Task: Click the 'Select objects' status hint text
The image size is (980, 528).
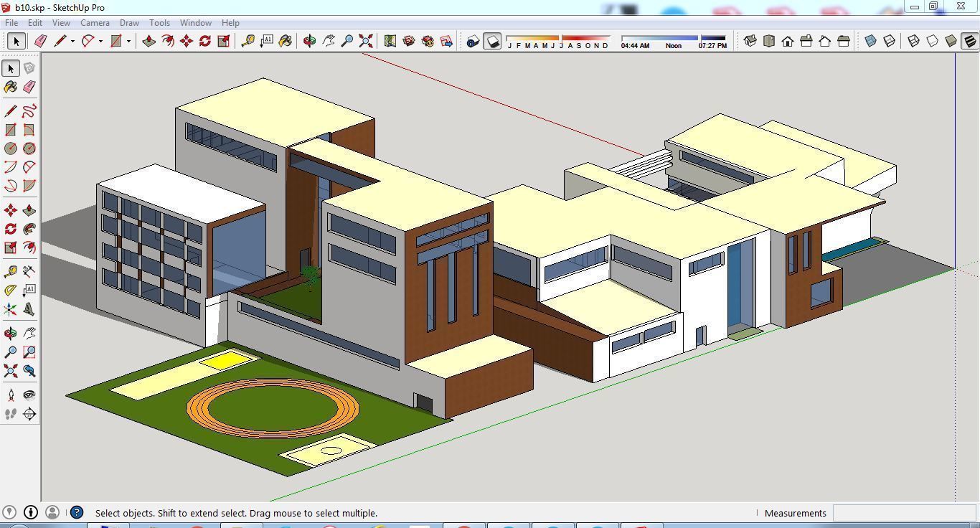Action: tap(236, 513)
